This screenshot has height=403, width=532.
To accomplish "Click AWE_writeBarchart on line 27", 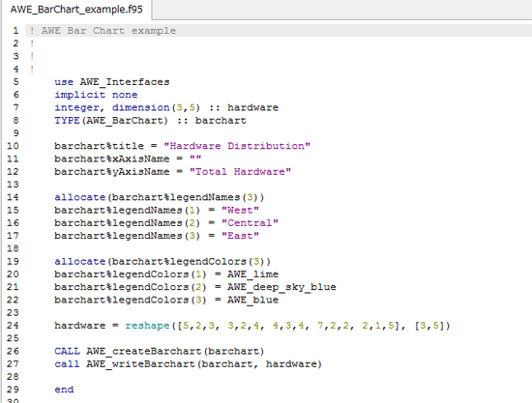I will click(141, 364).
